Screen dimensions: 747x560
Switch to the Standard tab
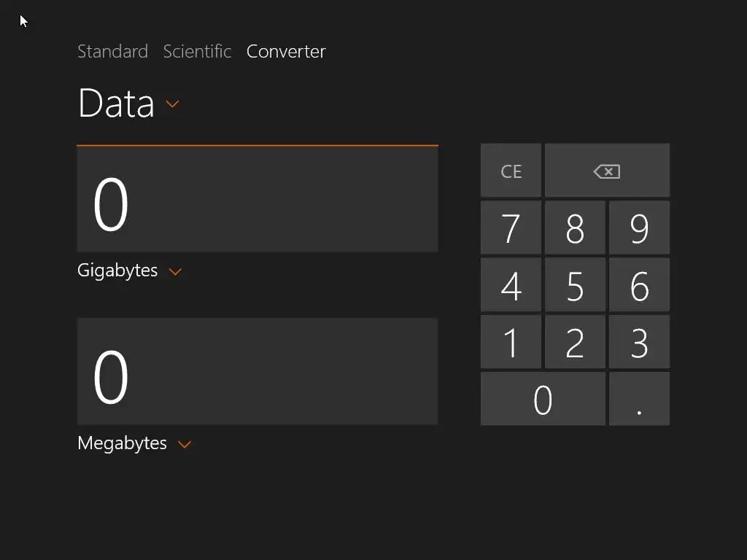pos(112,51)
